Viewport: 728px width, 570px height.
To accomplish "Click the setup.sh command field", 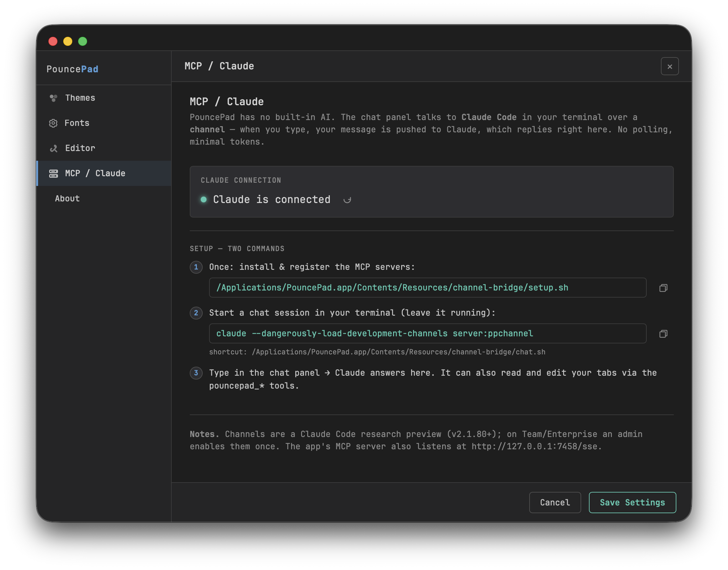I will tap(427, 288).
